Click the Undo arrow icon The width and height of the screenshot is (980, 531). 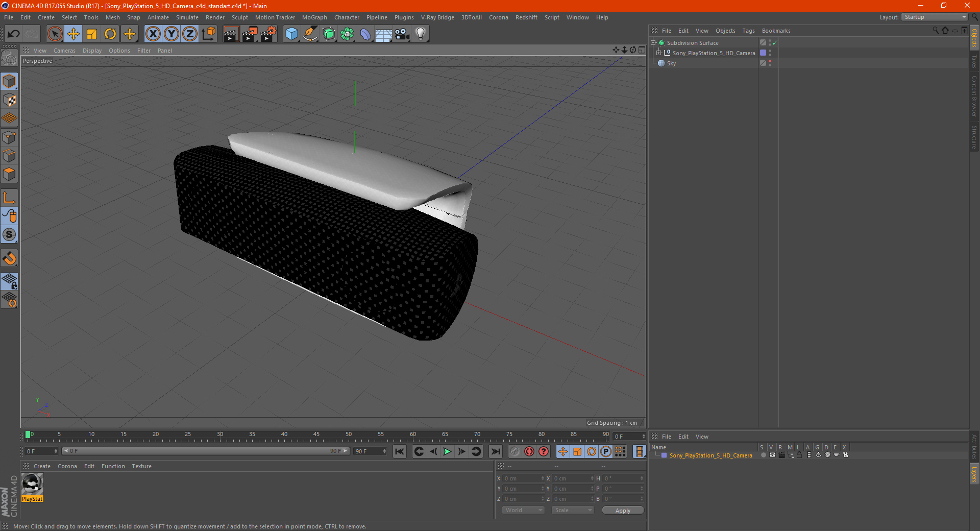coord(14,34)
